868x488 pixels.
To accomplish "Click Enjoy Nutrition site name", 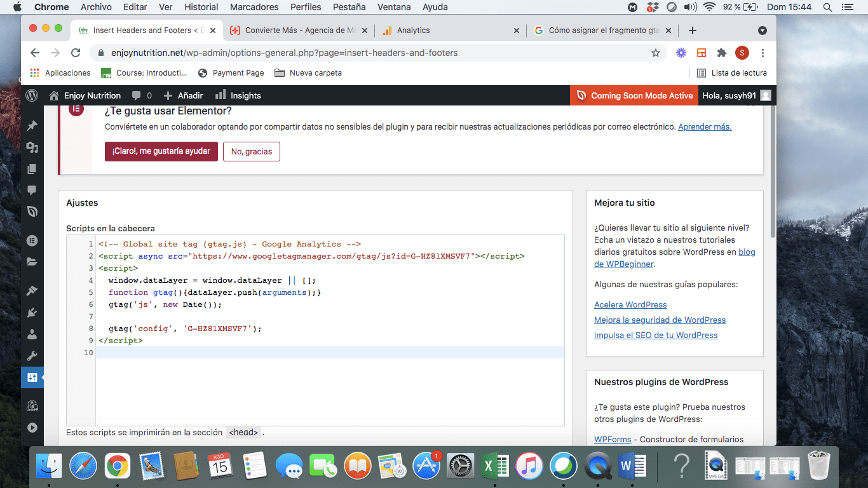I will [x=85, y=95].
